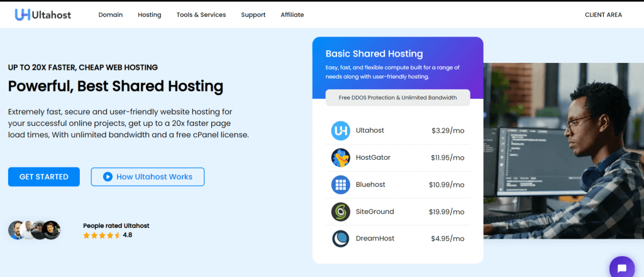Click the Bluehost $10.99/mo price
644x277 pixels.
coord(447,185)
